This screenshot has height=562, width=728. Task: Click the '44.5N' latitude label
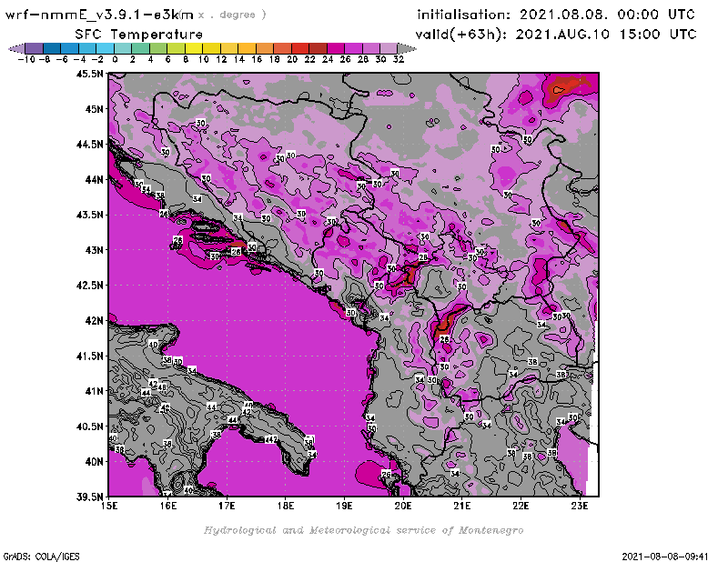(89, 145)
